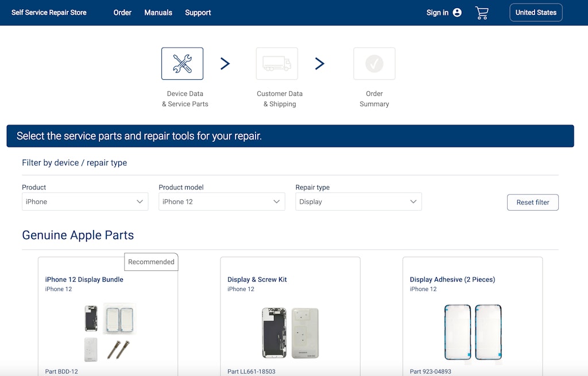Open the Support menu item
Viewport: 588px width, 376px height.
tap(198, 13)
